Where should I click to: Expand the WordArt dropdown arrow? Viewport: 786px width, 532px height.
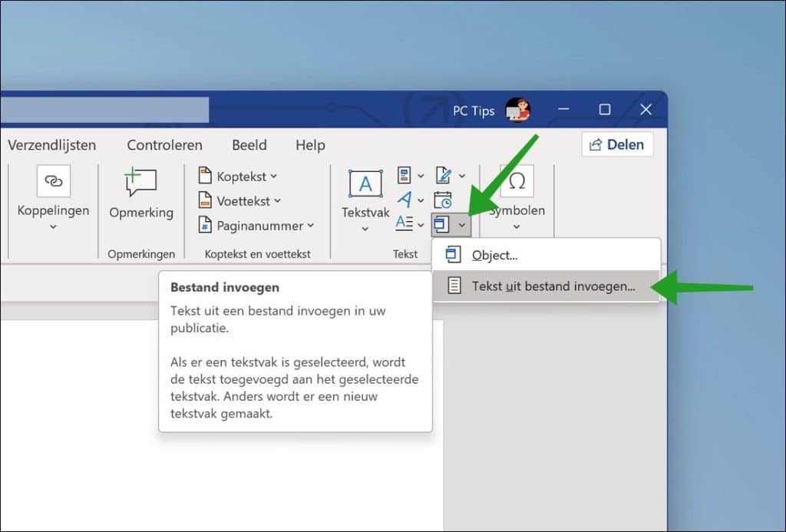(x=420, y=200)
